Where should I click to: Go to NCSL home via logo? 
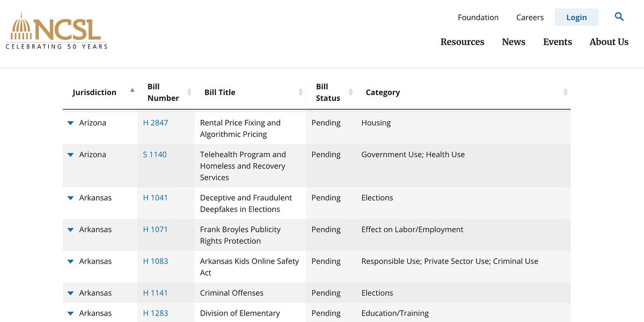point(56,31)
